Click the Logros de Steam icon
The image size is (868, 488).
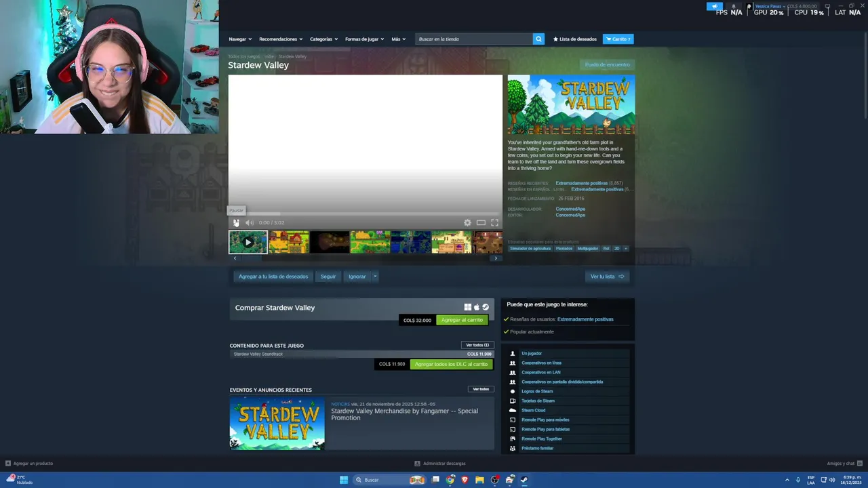coord(513,392)
